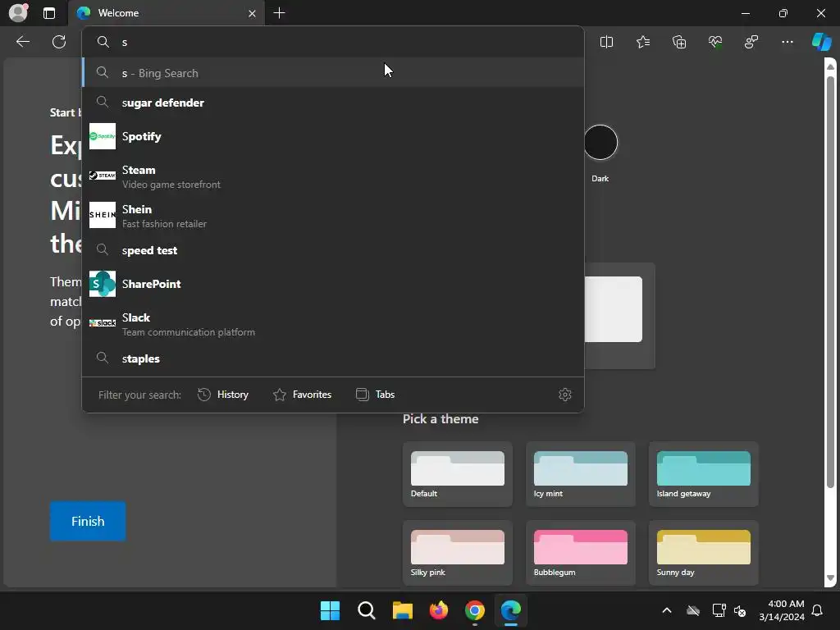This screenshot has width=840, height=630.
Task: Choose the 'sugar defender' suggestion
Action: tap(333, 103)
